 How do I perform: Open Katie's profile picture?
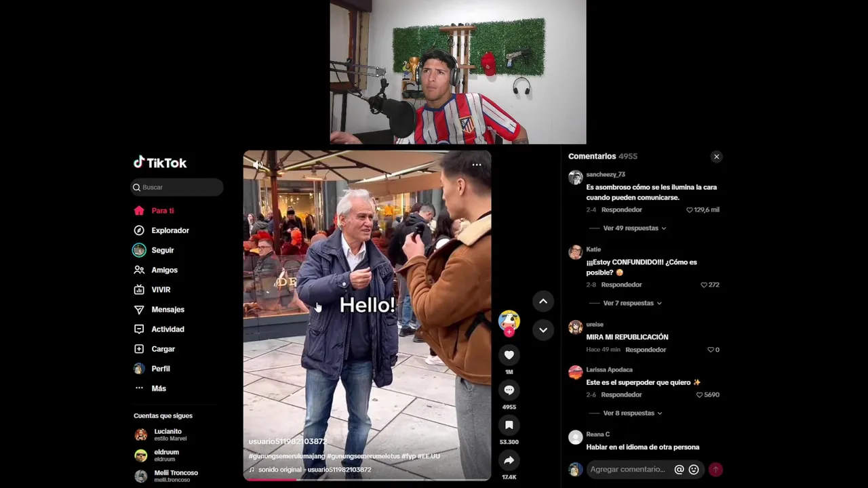(576, 252)
